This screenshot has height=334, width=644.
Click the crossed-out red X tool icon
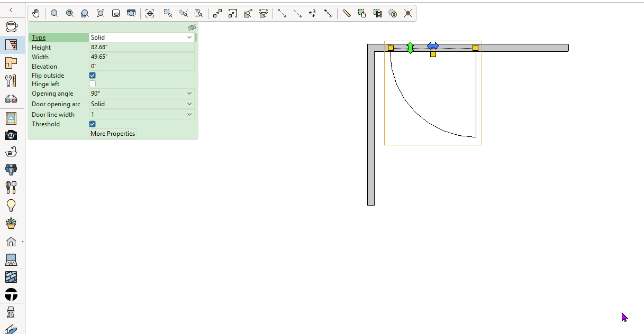[x=408, y=13]
